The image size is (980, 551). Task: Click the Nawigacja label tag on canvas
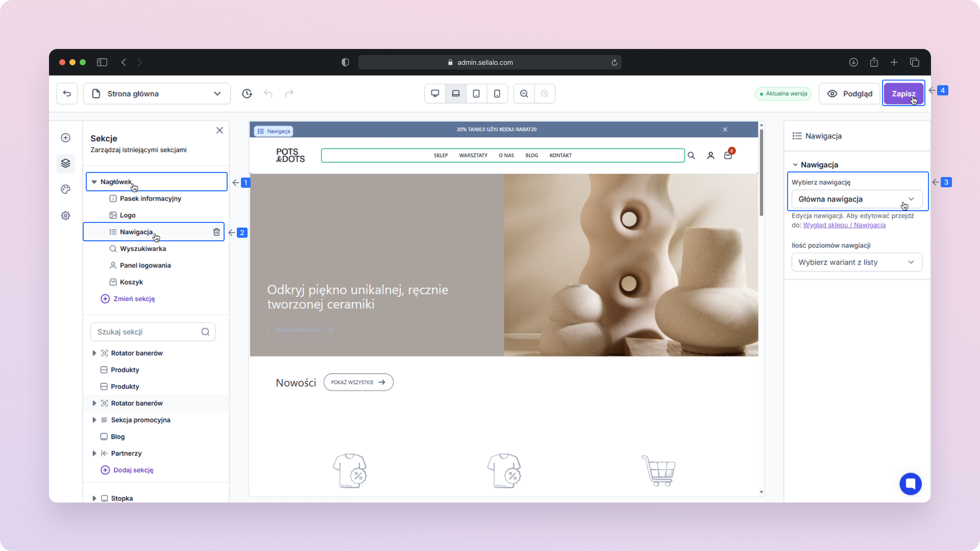274,131
